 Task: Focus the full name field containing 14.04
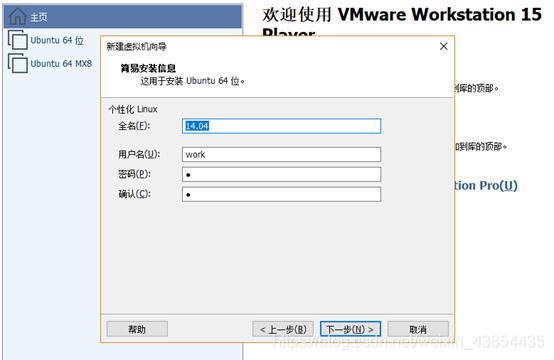pyautogui.click(x=281, y=126)
